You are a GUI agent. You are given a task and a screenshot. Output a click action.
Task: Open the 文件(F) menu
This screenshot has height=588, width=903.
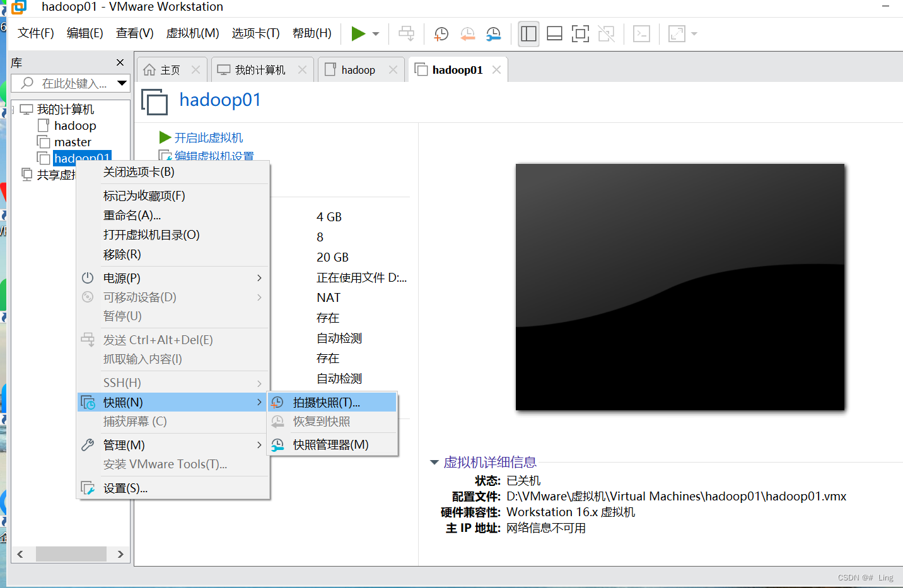[36, 33]
